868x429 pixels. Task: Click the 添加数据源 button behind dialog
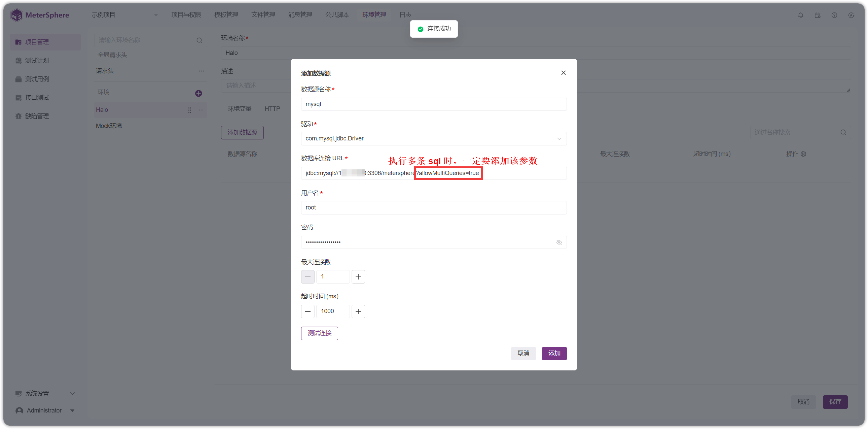pos(242,133)
